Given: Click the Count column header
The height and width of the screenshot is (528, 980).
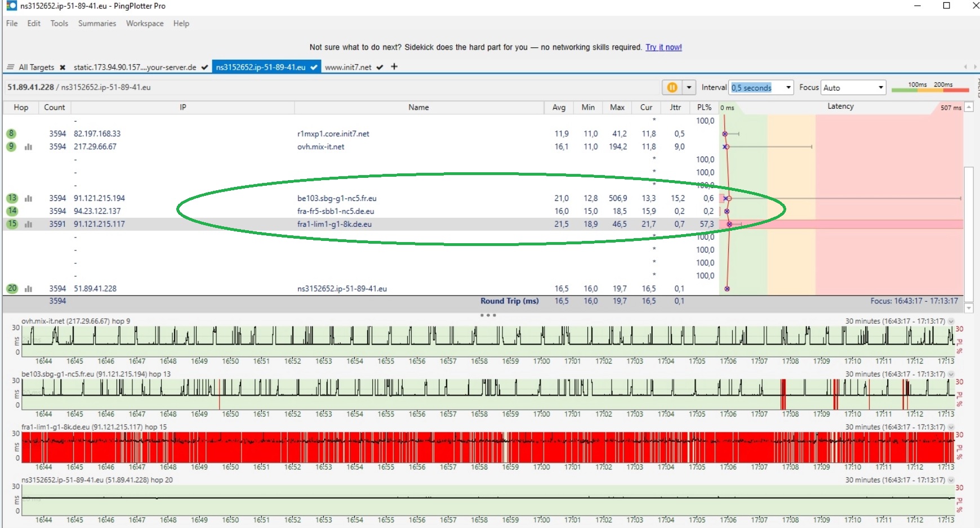Looking at the screenshot, I should pyautogui.click(x=55, y=108).
